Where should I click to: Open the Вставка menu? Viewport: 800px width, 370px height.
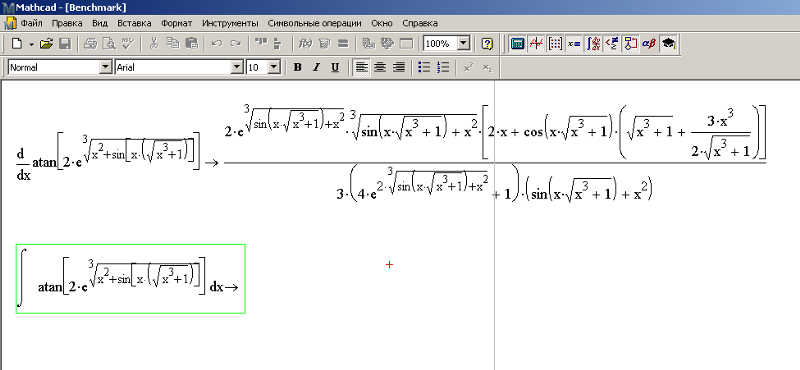(x=134, y=23)
